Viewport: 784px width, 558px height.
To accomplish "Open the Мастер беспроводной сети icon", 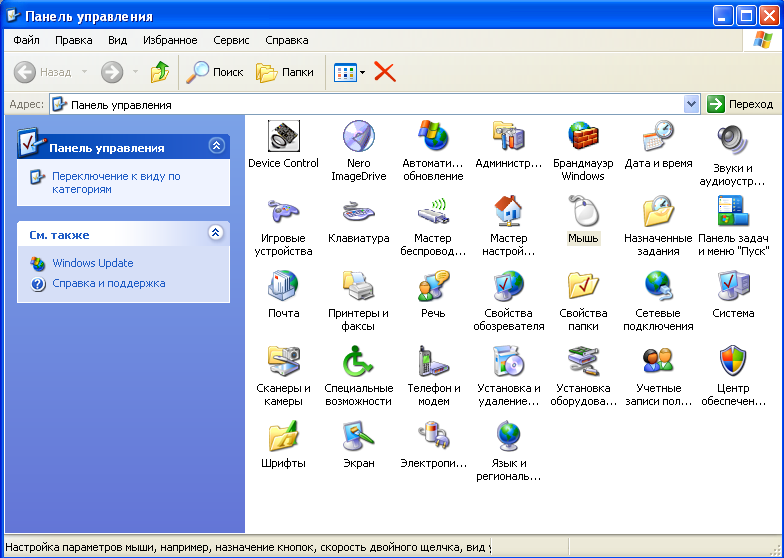I will (433, 211).
